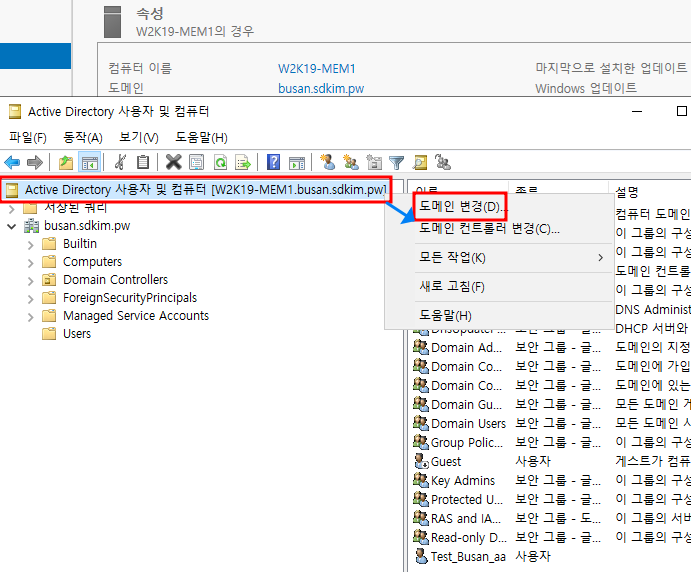Screen dimensions: 691x572
Task: Click busan.sdkim.pw domain link in Server Manager
Action: pyautogui.click(x=321, y=89)
